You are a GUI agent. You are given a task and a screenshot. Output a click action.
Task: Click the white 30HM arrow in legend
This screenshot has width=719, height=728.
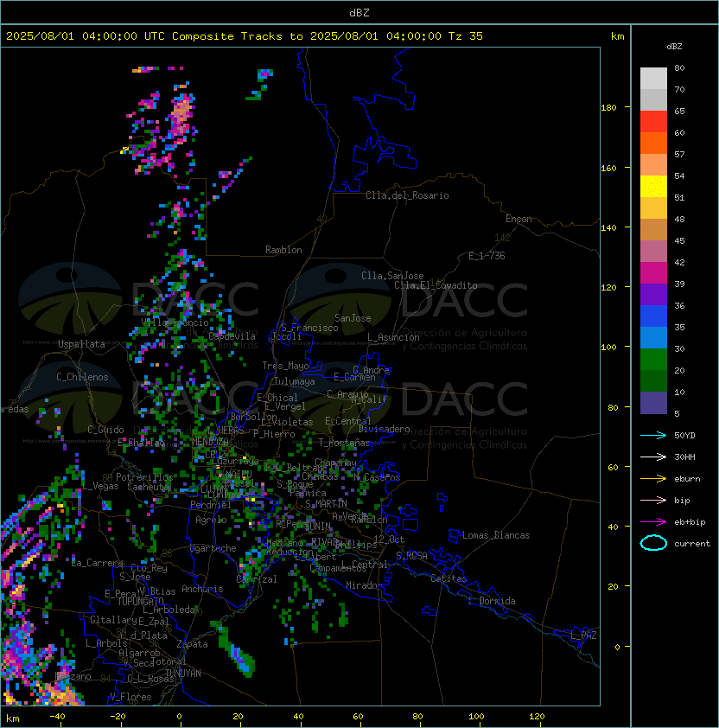(653, 457)
